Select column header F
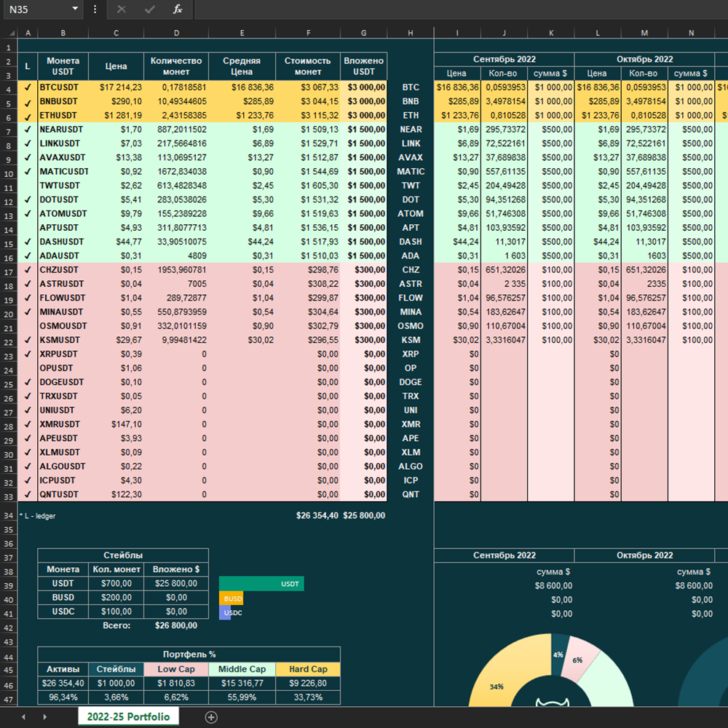 click(308, 33)
